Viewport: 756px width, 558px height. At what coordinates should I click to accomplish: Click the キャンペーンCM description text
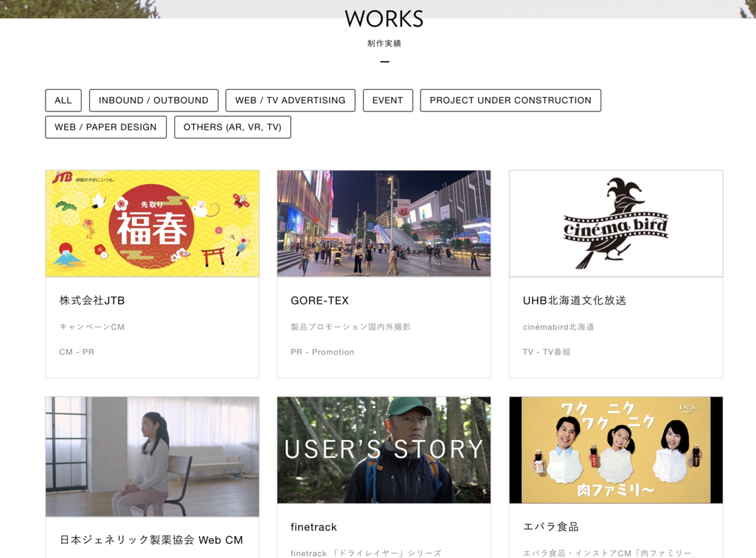click(92, 327)
